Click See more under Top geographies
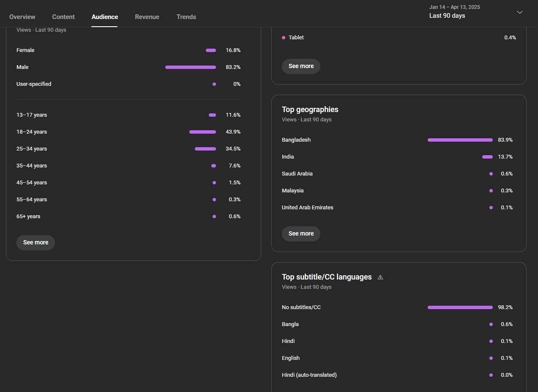 [301, 234]
